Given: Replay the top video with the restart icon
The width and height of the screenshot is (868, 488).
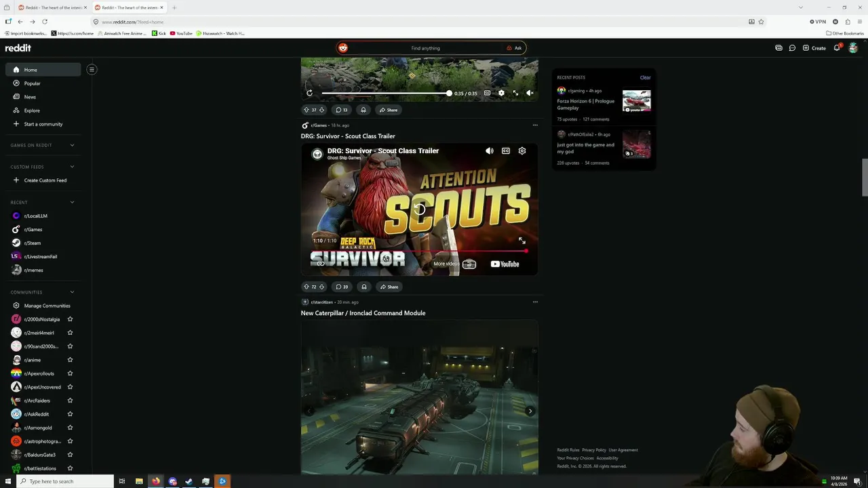Looking at the screenshot, I should [x=309, y=93].
